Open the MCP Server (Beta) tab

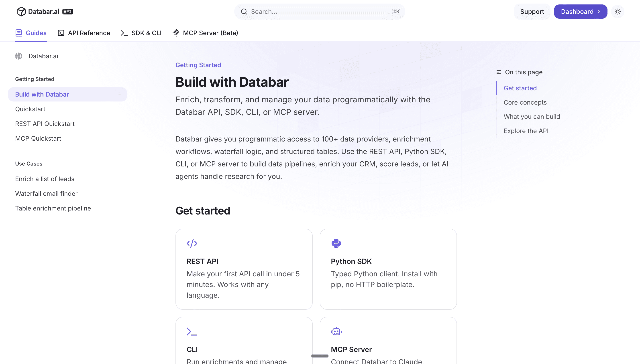point(205,33)
